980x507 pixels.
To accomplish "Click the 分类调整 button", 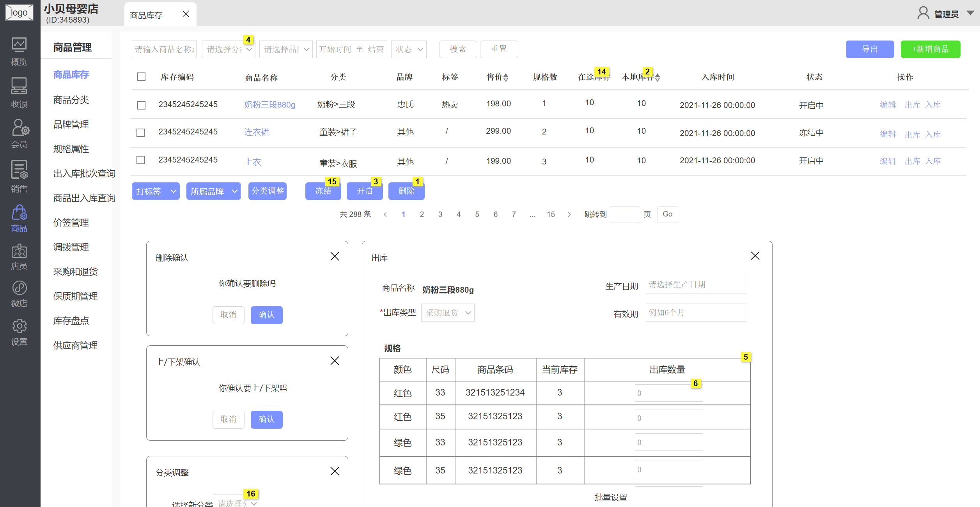I will pyautogui.click(x=268, y=191).
